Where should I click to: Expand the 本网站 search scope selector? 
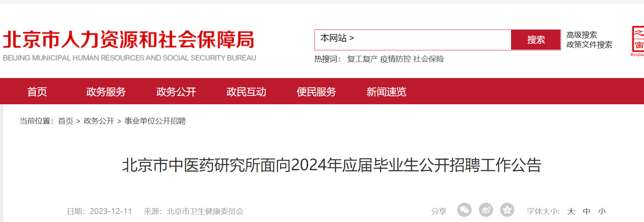[337, 38]
